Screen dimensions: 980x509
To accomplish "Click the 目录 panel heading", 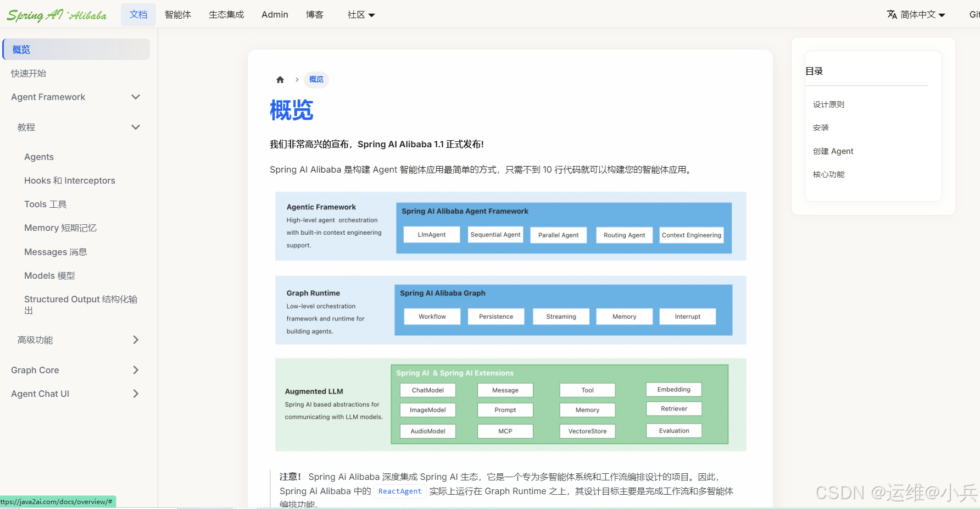I will tap(814, 71).
